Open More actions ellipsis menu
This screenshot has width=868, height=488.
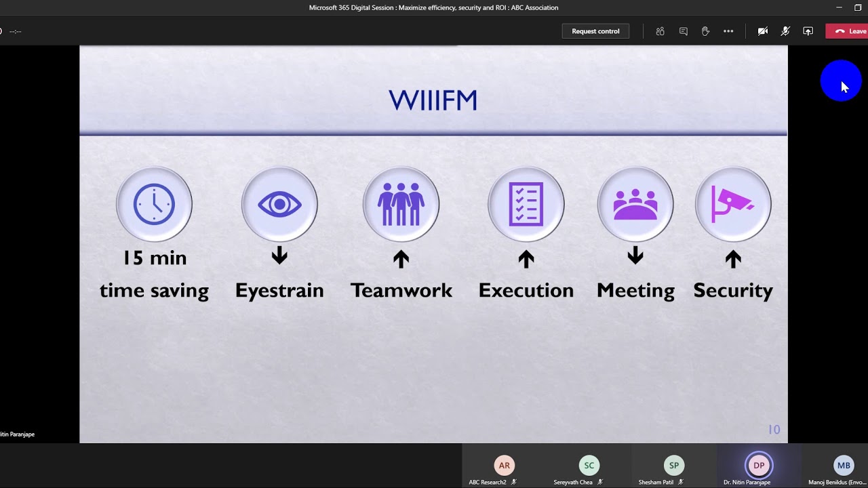pos(728,31)
